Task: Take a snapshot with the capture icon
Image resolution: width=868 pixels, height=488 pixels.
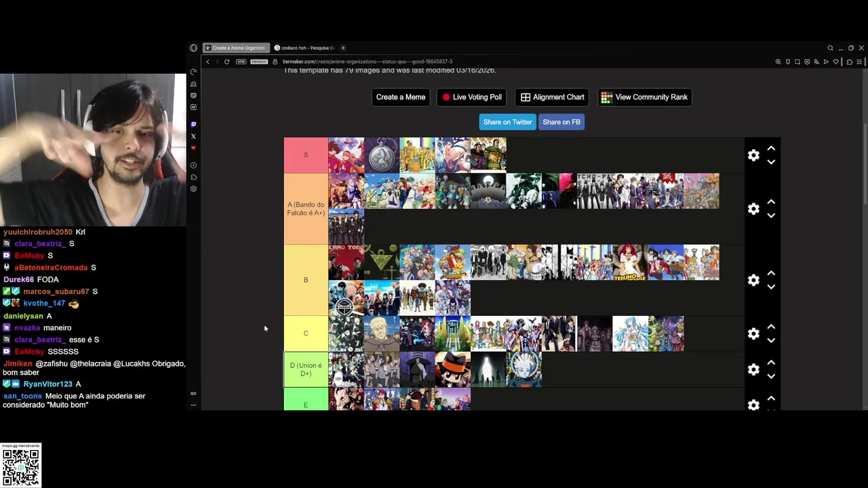Action: click(797, 62)
